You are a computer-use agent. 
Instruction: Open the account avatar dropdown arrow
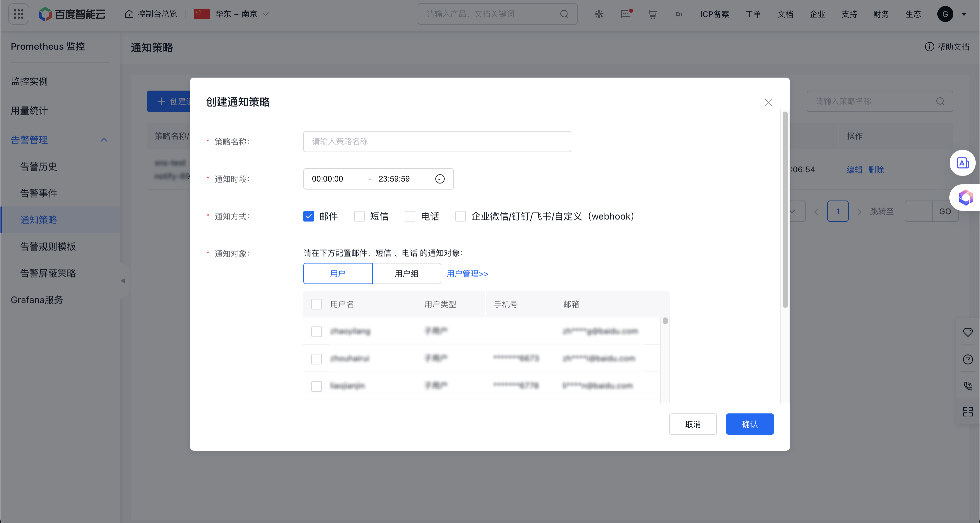point(964,14)
